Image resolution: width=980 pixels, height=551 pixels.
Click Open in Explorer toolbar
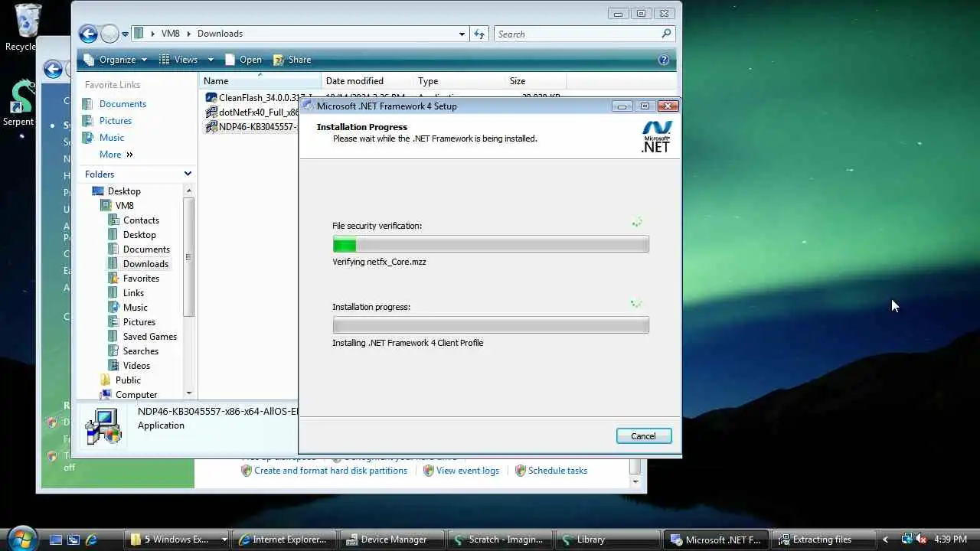[243, 60]
